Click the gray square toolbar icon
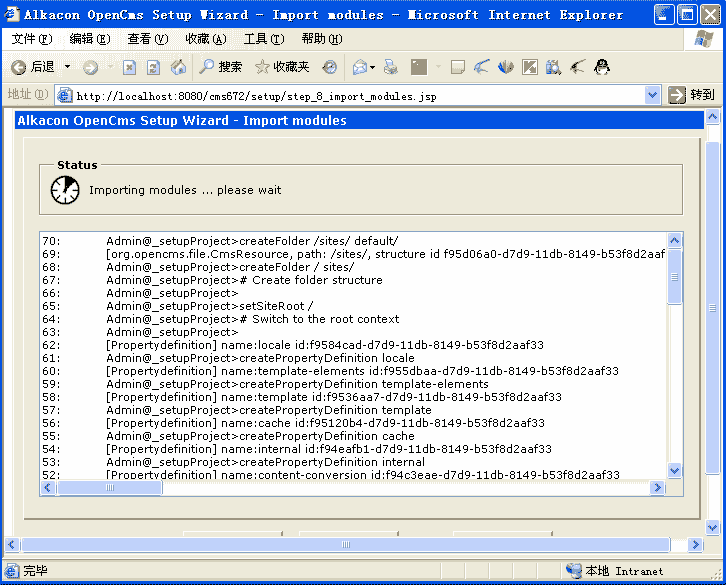The height and width of the screenshot is (585, 726). (x=419, y=68)
